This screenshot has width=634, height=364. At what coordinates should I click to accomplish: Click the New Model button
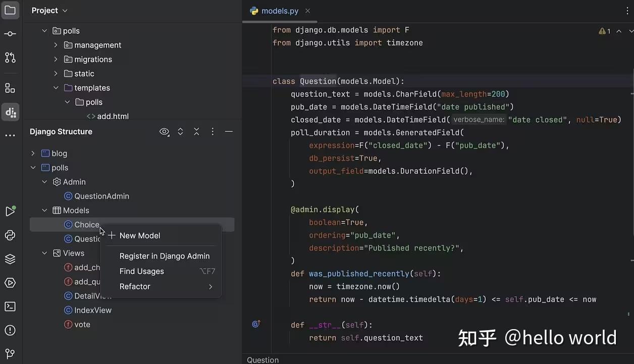[x=139, y=235]
